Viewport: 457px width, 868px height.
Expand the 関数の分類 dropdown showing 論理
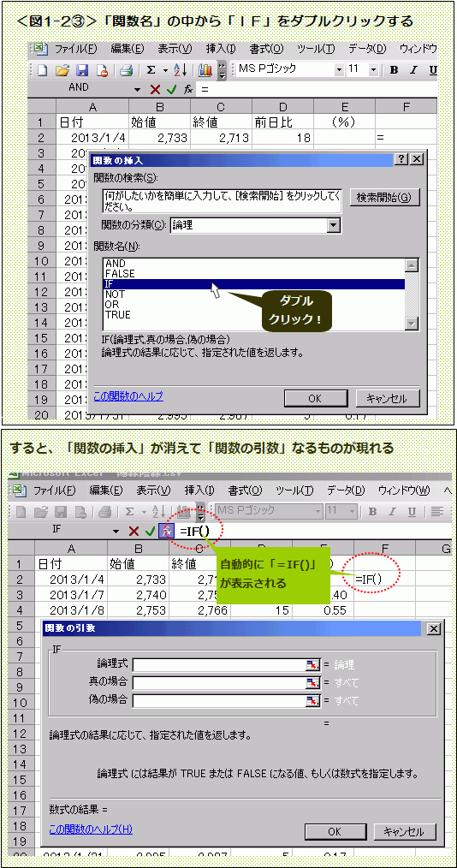tap(333, 225)
